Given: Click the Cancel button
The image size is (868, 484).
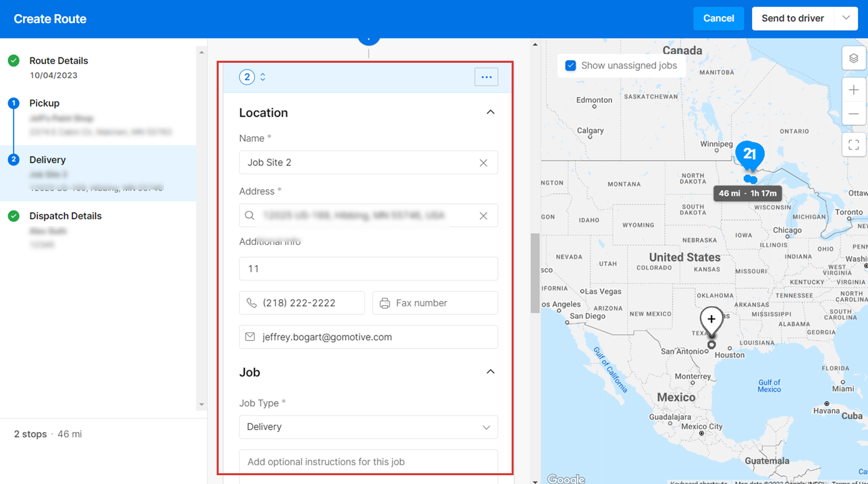Looking at the screenshot, I should tap(718, 18).
